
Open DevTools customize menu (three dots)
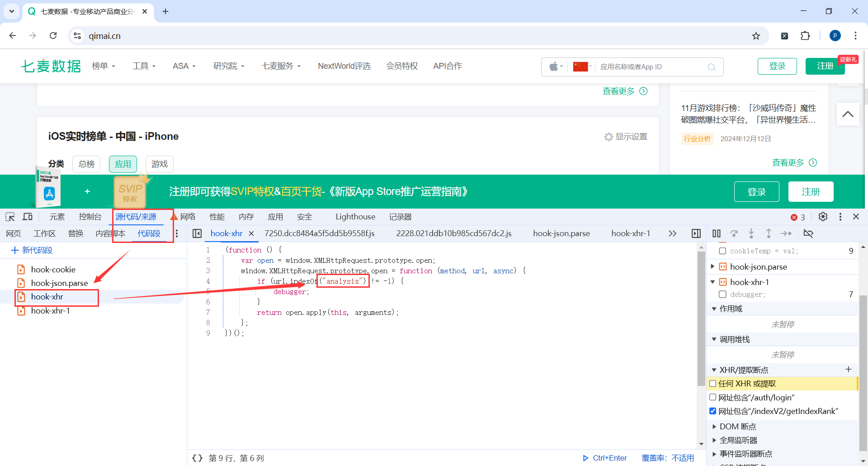(840, 217)
